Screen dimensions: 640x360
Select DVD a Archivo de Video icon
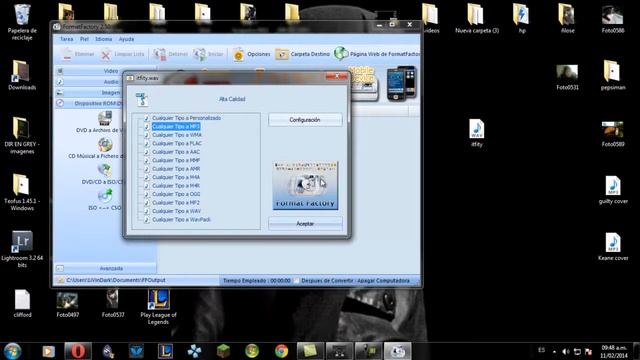coord(104,119)
